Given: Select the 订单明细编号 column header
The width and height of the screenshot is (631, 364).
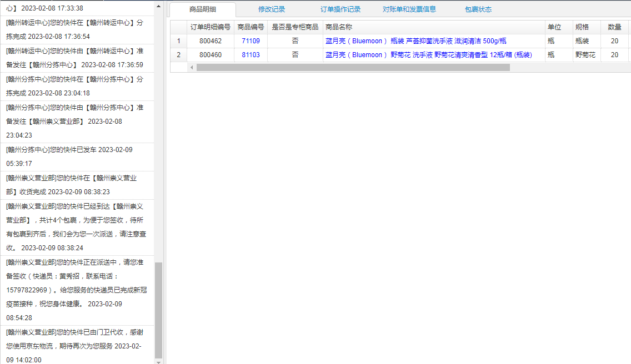Looking at the screenshot, I should (211, 27).
